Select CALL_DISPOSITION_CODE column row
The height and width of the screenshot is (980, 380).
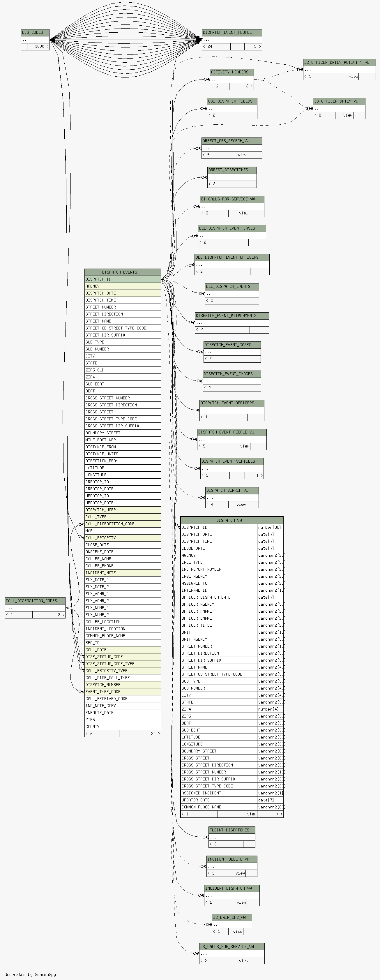123,524
